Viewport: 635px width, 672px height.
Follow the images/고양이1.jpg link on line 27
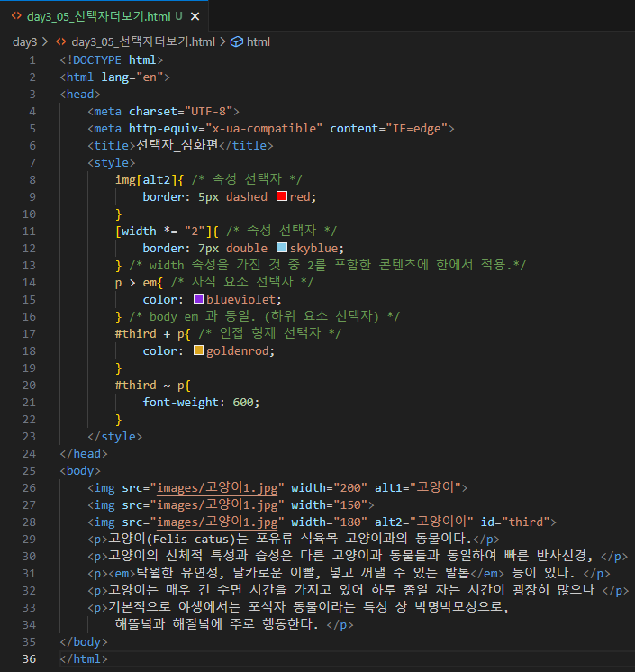217,504
